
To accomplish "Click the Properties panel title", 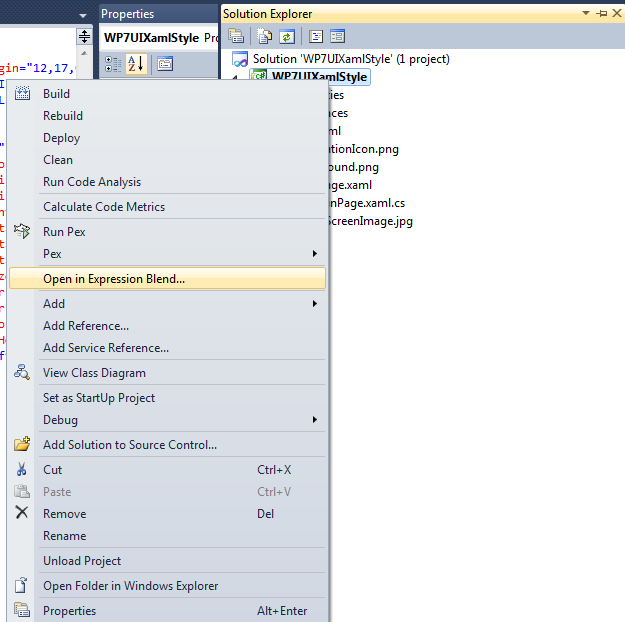I will click(128, 14).
